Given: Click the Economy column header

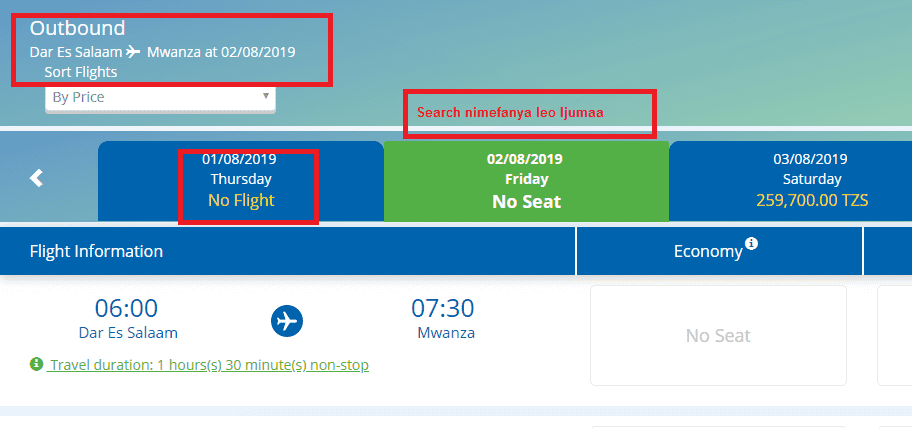Looking at the screenshot, I should [719, 251].
